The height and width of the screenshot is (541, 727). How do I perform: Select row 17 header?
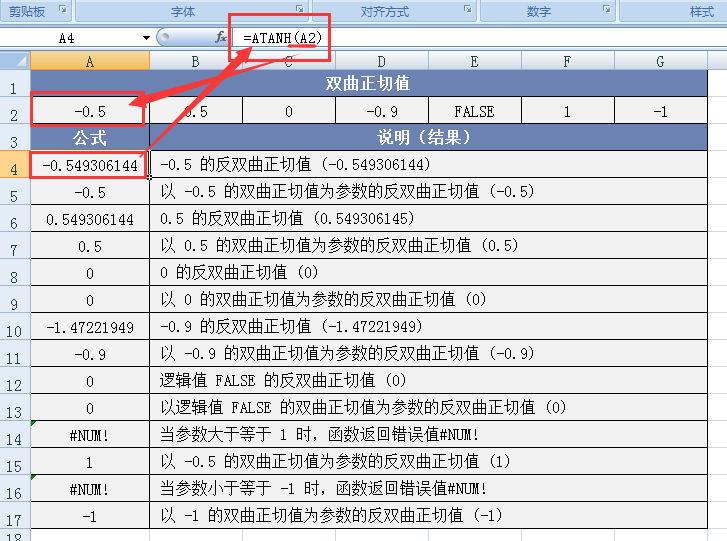coord(15,516)
